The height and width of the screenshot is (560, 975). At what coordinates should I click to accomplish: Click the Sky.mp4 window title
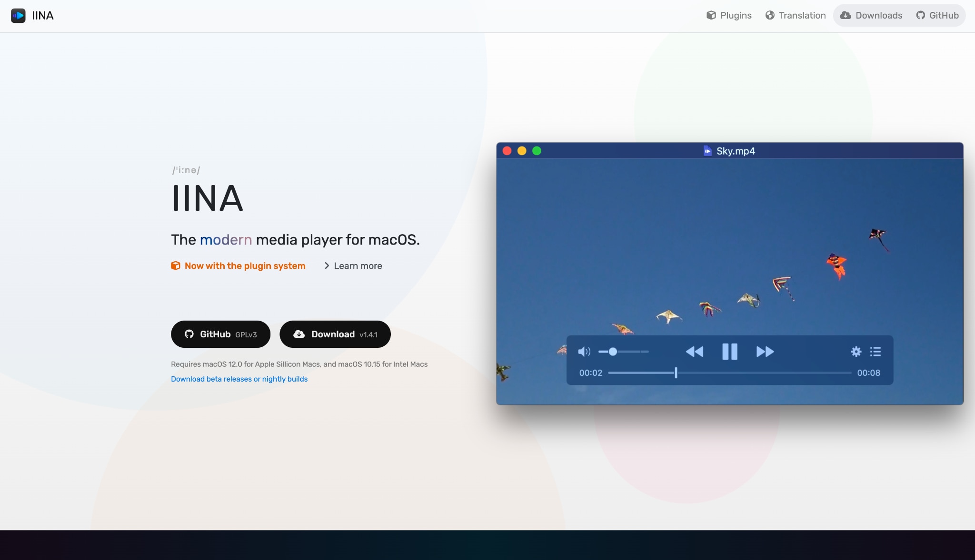tap(736, 151)
